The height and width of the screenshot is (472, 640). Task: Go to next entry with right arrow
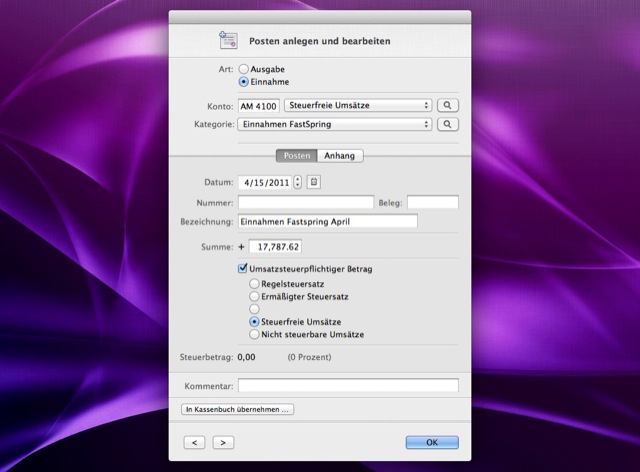click(x=223, y=442)
